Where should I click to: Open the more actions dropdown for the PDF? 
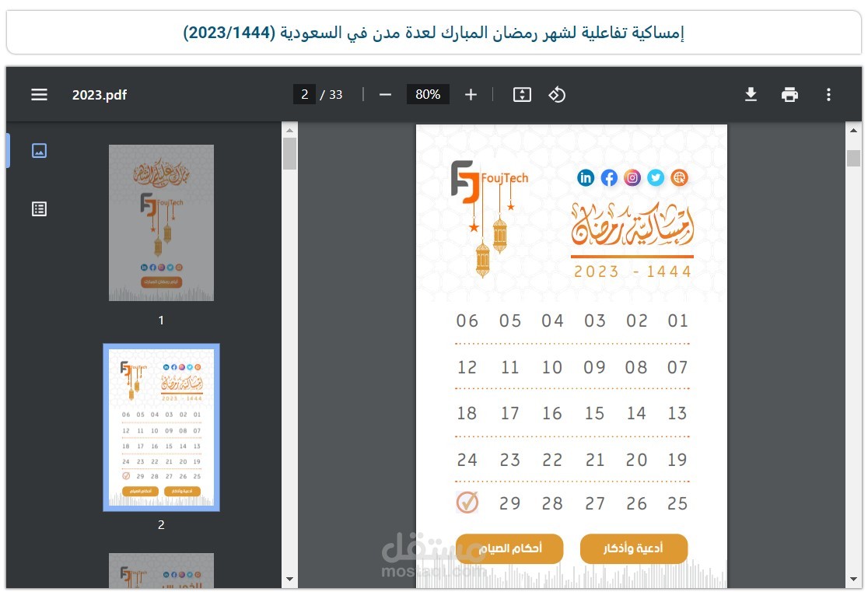coord(829,94)
